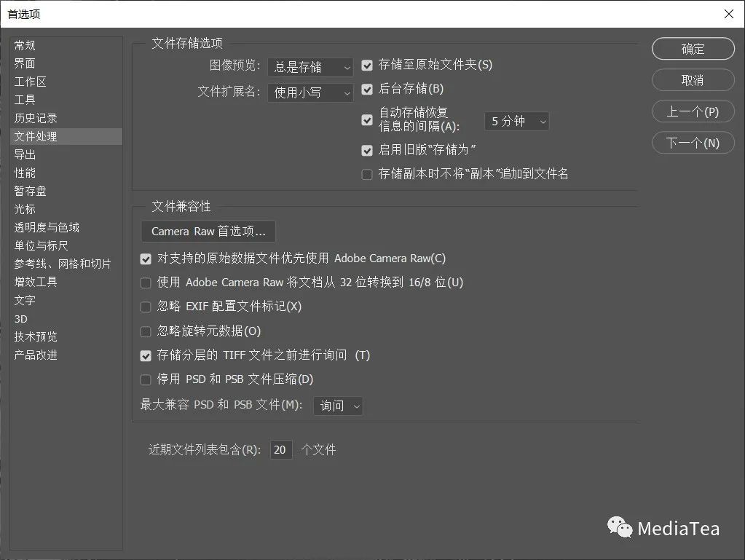This screenshot has height=560, width=745.
Task: Enable 从 32 位转换到 16/8 位(U) checkbox
Action: click(146, 283)
